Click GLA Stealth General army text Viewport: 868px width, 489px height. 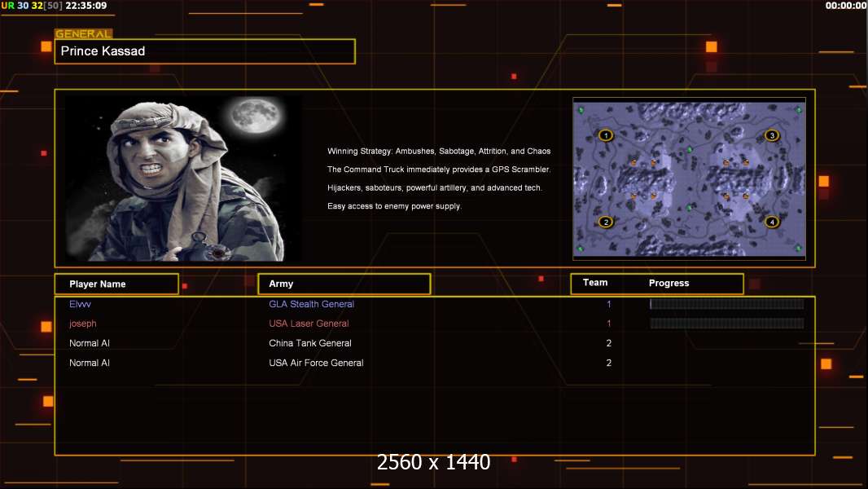(312, 304)
